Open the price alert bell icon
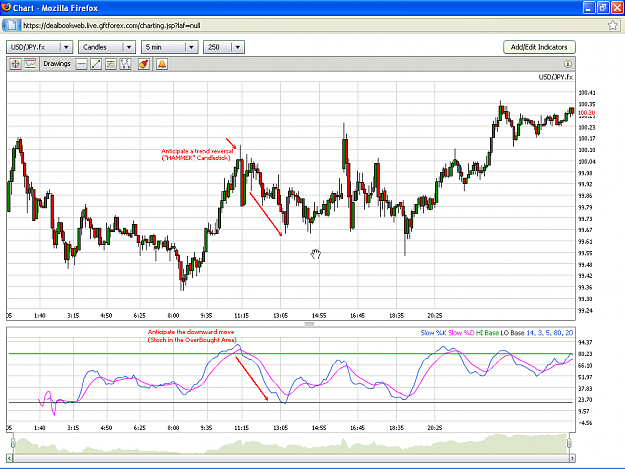The image size is (625, 469). tap(162, 64)
